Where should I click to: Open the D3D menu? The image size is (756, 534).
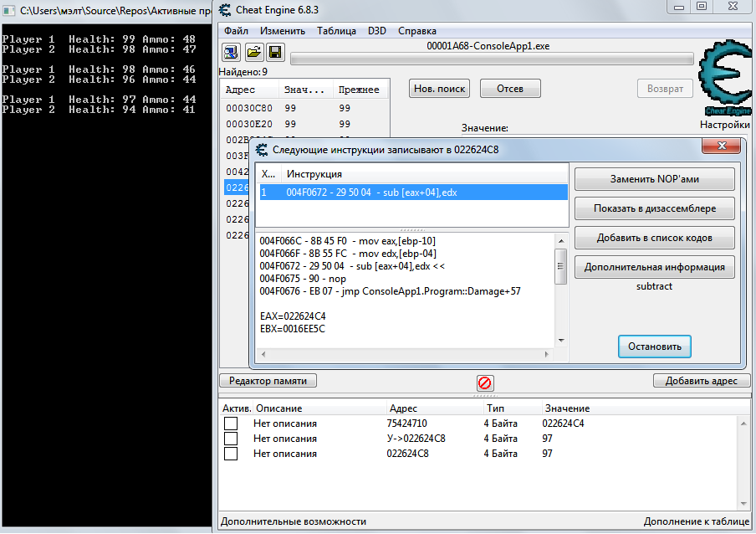click(377, 31)
